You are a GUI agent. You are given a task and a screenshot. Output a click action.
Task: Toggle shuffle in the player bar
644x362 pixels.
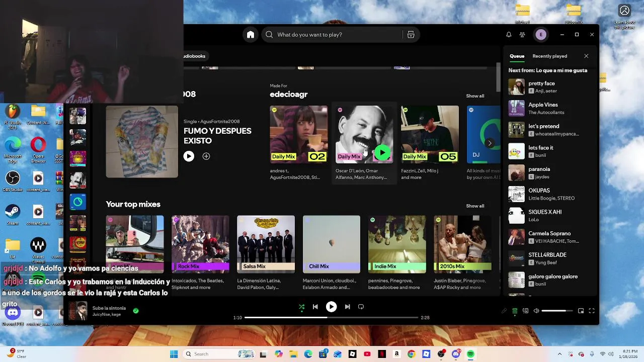(x=301, y=307)
